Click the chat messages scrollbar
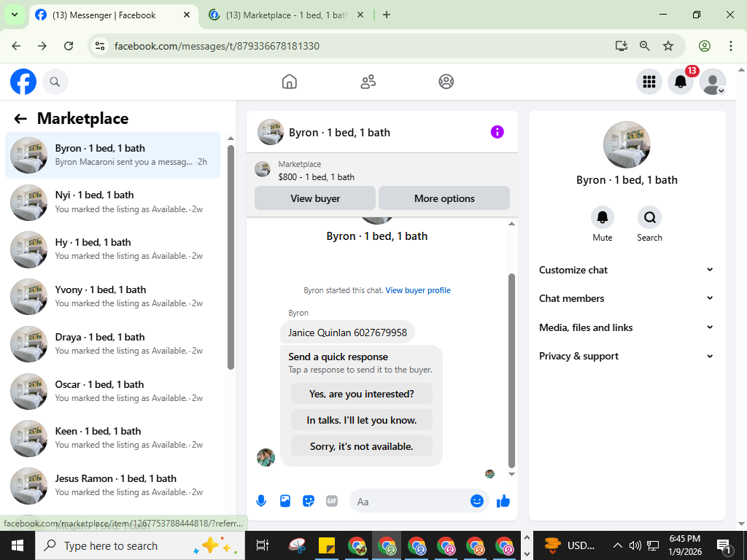 511,370
